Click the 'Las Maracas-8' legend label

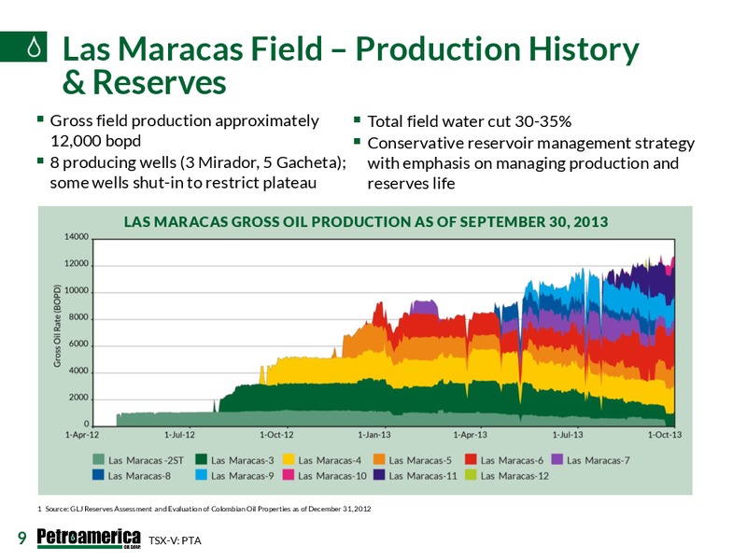(139, 476)
